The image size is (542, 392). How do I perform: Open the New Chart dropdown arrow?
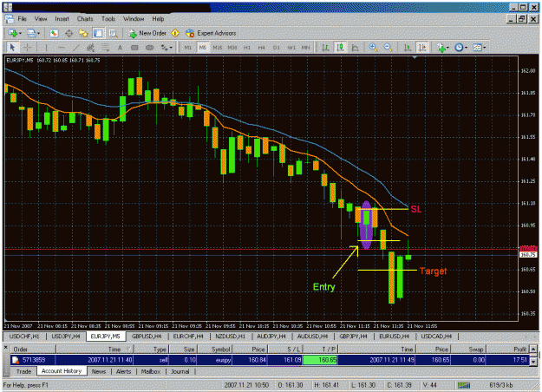(20, 34)
